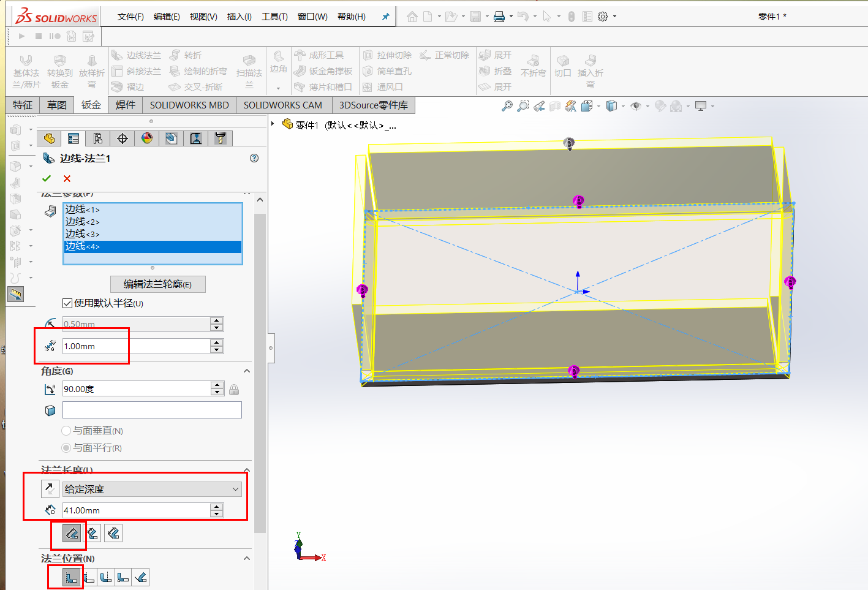
Task: Collapse the 法兰长度 section chevron
Action: tap(247, 470)
